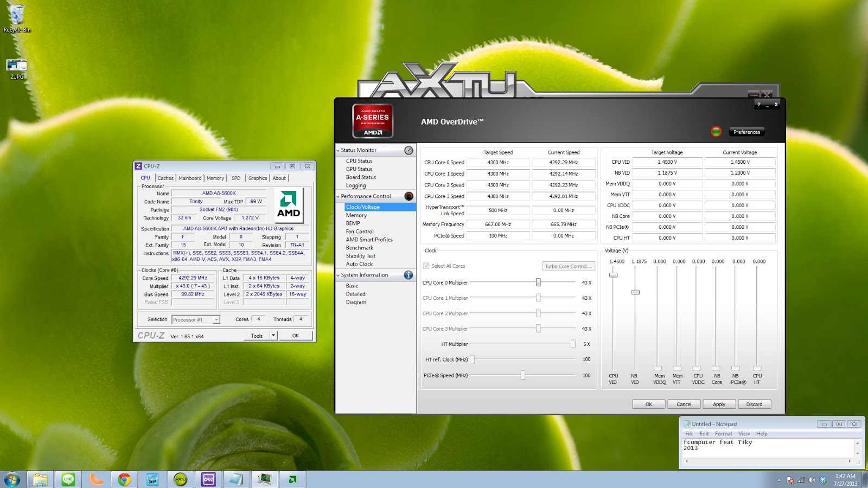Click the Performance Control dial icon
This screenshot has height=488, width=868.
tap(409, 196)
